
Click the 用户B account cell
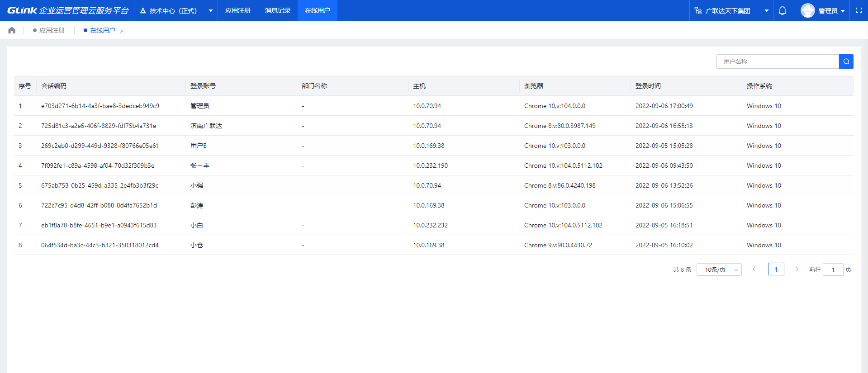199,146
